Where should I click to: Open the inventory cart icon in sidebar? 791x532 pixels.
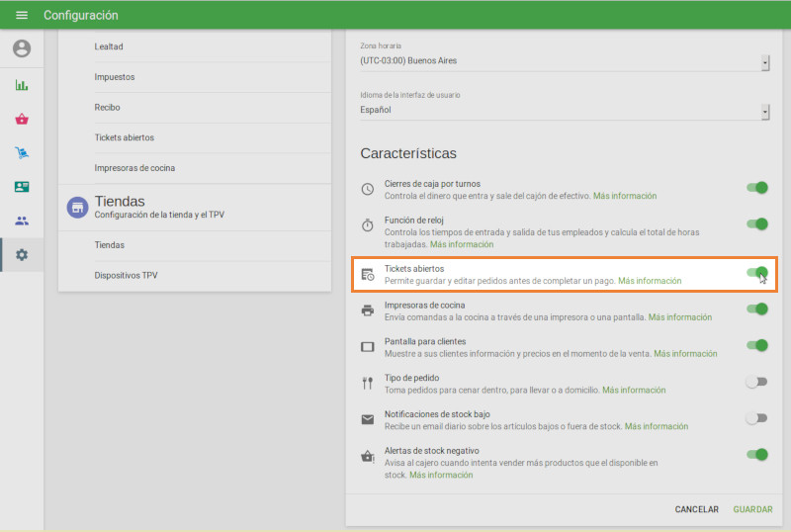coord(22,152)
